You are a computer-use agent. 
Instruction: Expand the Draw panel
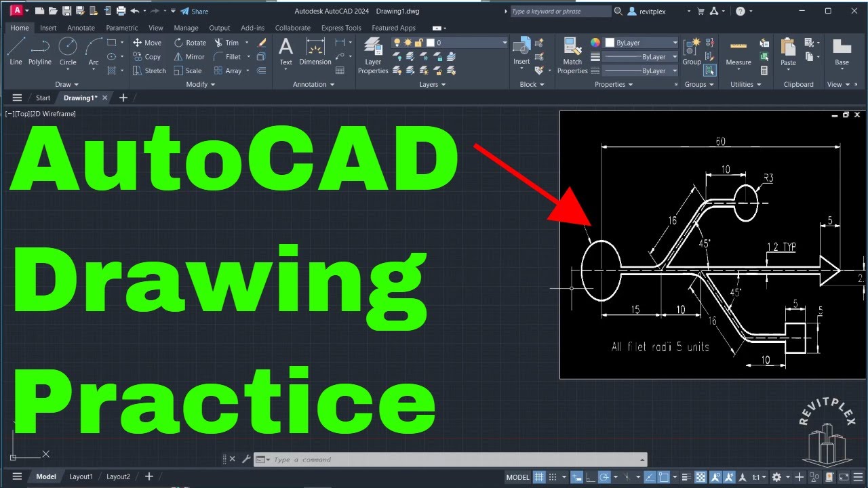(x=67, y=85)
